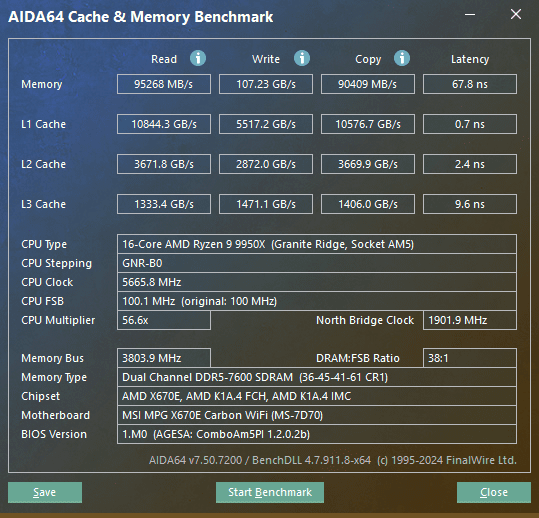Click the BIOS Version 1.M0 field

tap(317, 434)
